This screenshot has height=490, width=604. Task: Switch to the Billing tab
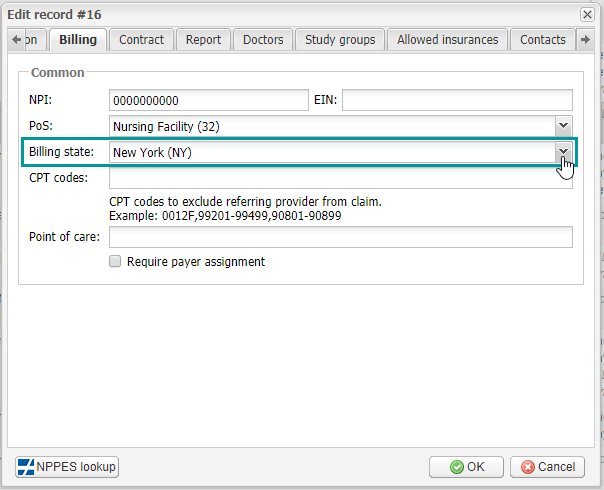coord(78,40)
